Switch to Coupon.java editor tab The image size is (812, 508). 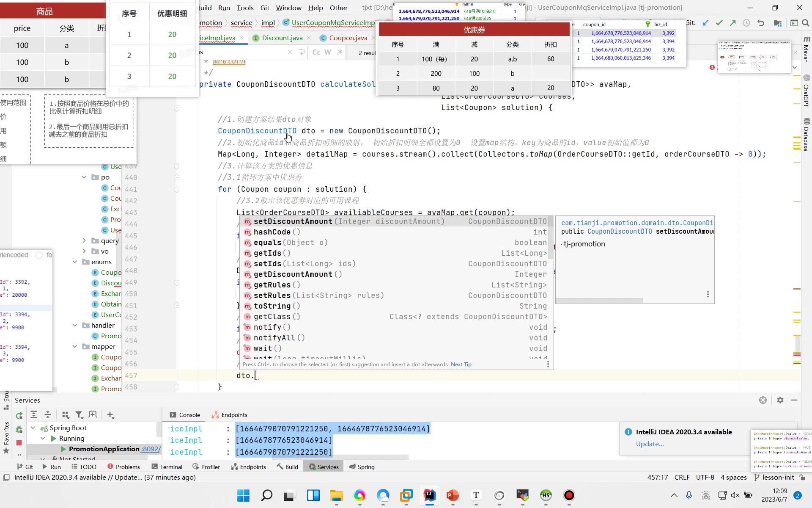point(348,38)
